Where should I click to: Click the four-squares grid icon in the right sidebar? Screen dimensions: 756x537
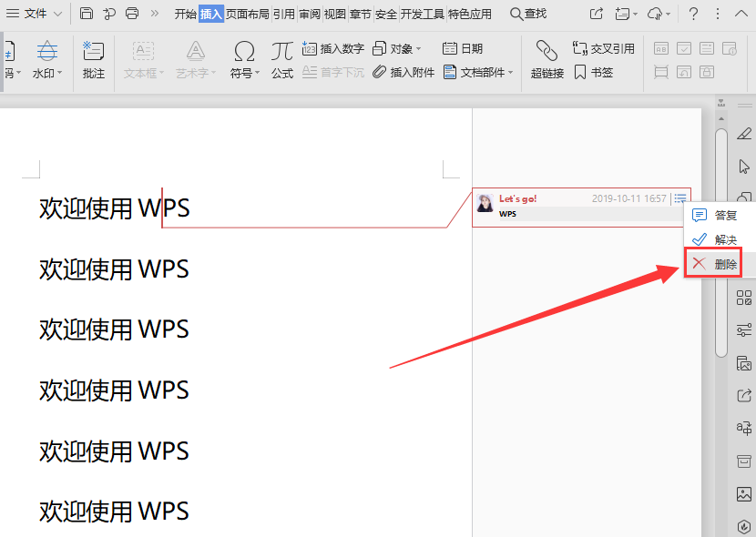click(744, 298)
